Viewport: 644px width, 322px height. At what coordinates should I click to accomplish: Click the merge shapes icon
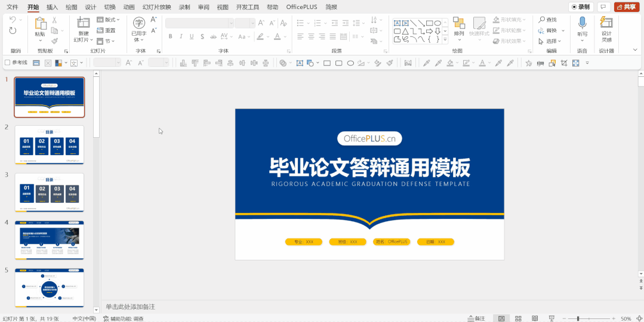point(283,63)
